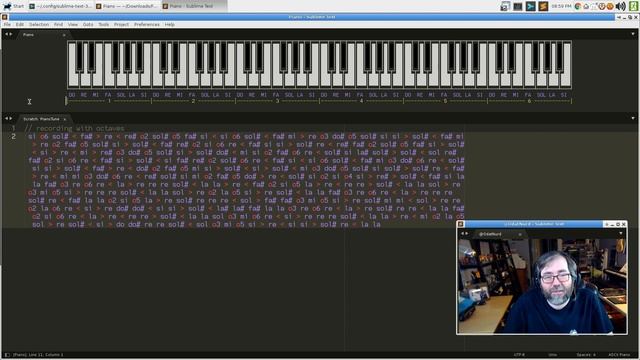Change the UTF-8 encoding in status bar
This screenshot has width=640, height=360.
(519, 355)
